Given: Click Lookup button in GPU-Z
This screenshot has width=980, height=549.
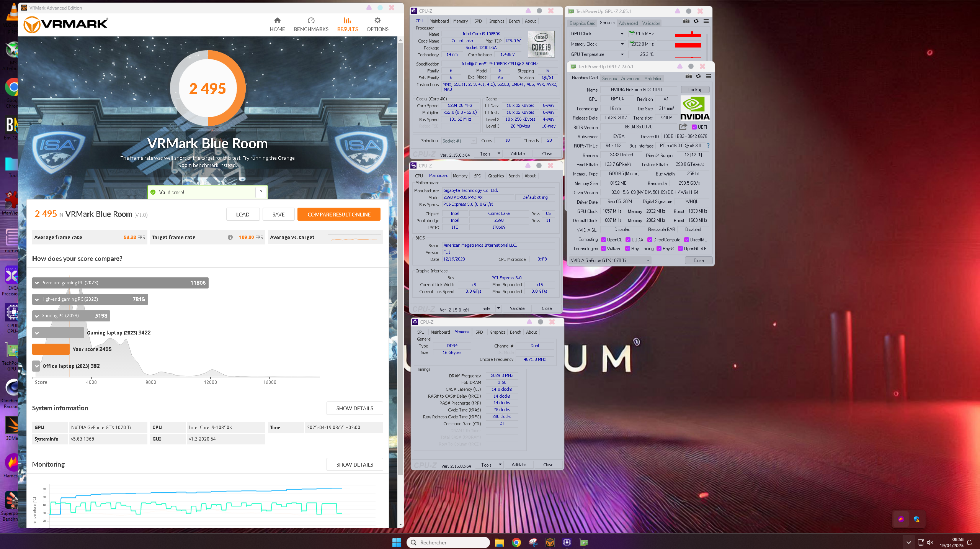Looking at the screenshot, I should 695,90.
